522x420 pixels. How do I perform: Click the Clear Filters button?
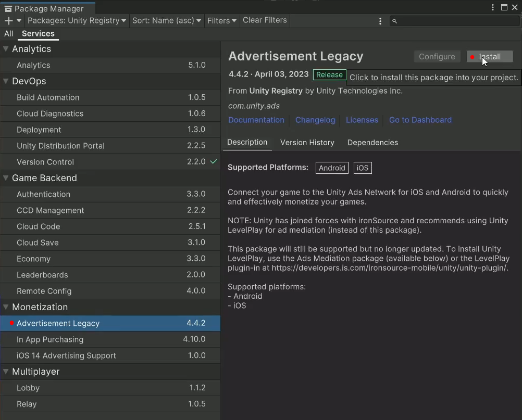pyautogui.click(x=265, y=20)
